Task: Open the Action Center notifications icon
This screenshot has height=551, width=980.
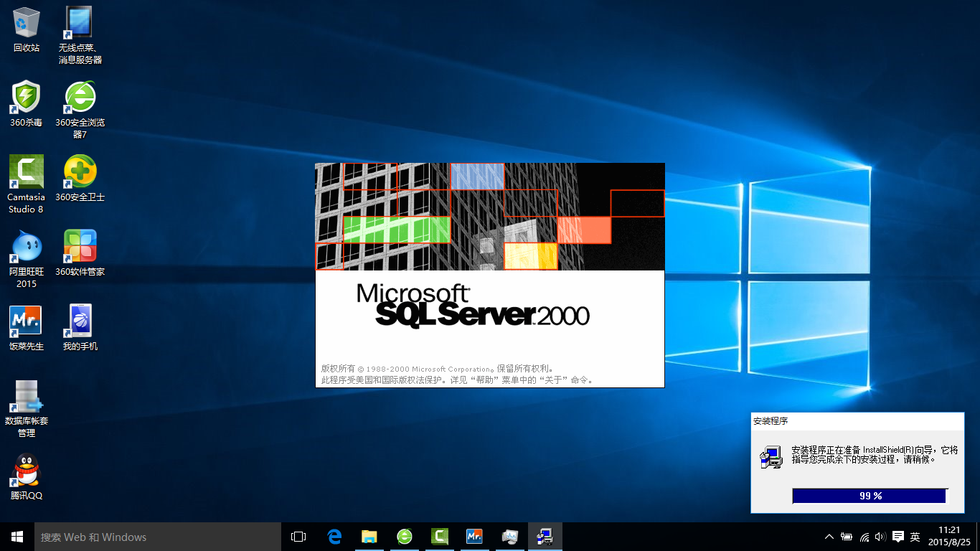Action: [x=897, y=537]
